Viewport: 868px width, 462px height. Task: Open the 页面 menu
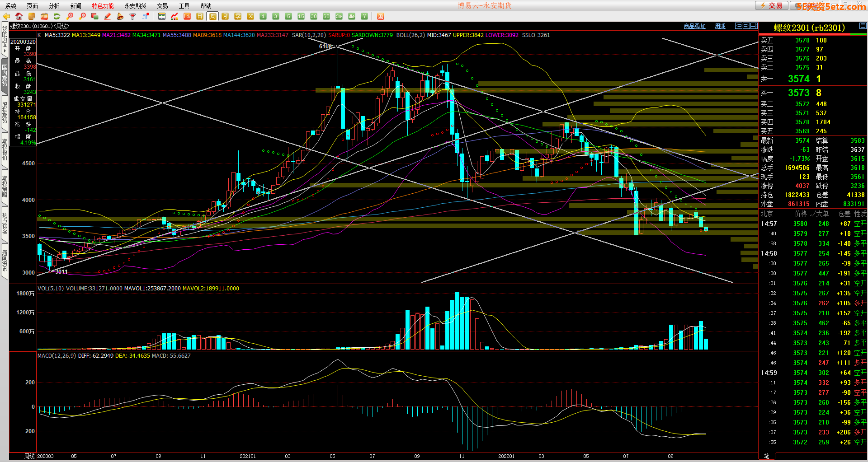click(33, 6)
